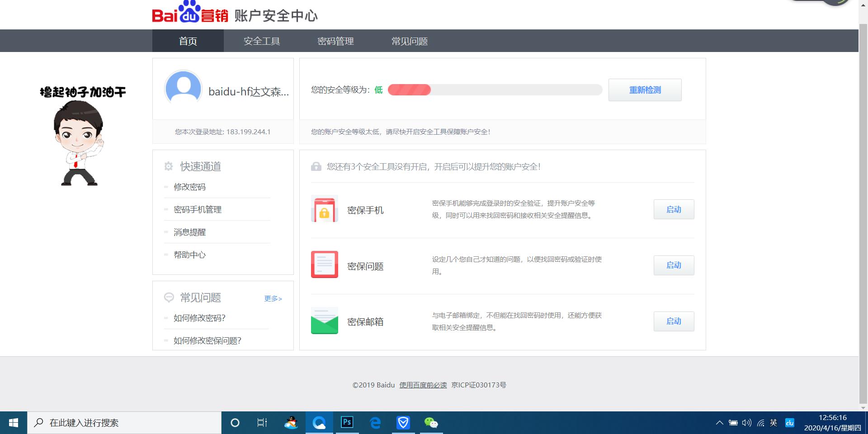
Task: Click the speech bubble icon beside 常见问题
Action: [x=169, y=297]
